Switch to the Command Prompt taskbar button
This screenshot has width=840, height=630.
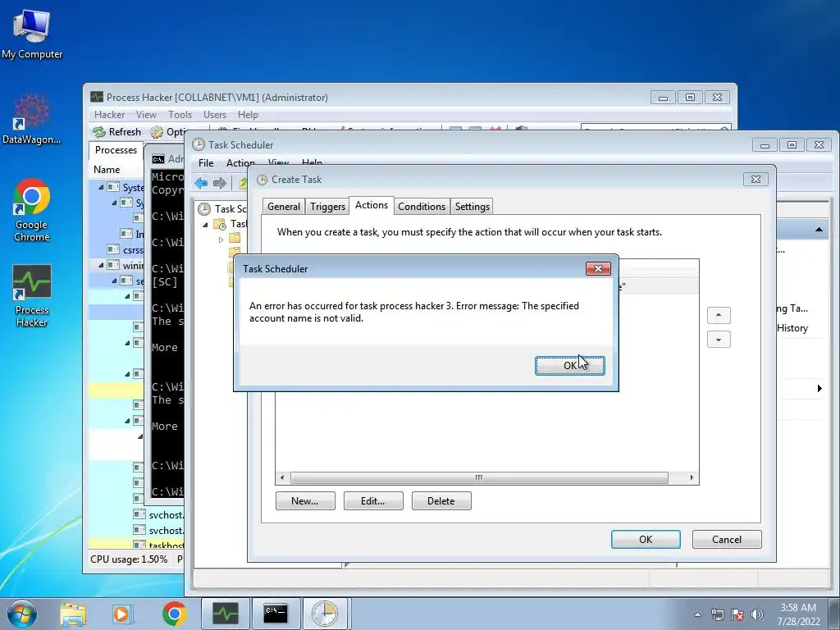(276, 614)
